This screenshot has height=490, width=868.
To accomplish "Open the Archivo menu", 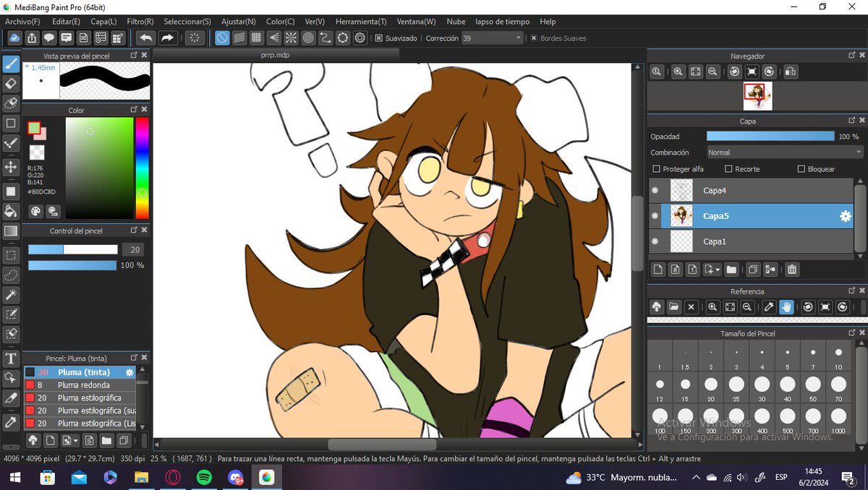I will pos(22,22).
